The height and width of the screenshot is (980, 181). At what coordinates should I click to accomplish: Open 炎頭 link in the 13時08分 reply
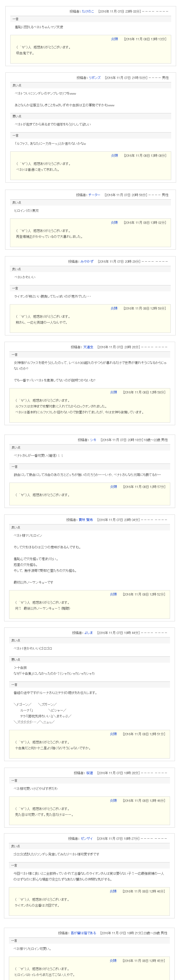pos(114,155)
